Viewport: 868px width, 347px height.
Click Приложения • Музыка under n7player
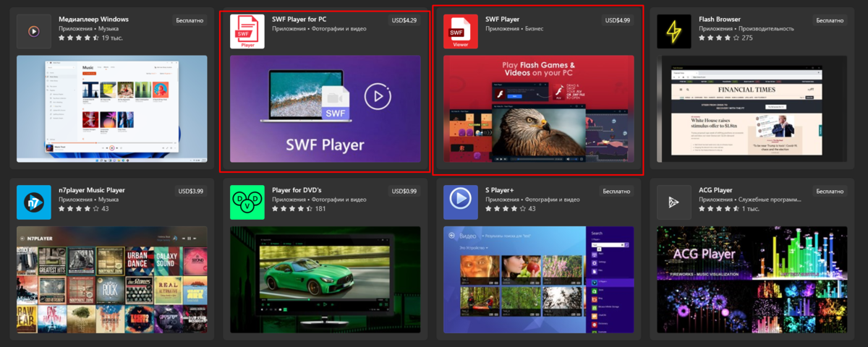pos(88,199)
